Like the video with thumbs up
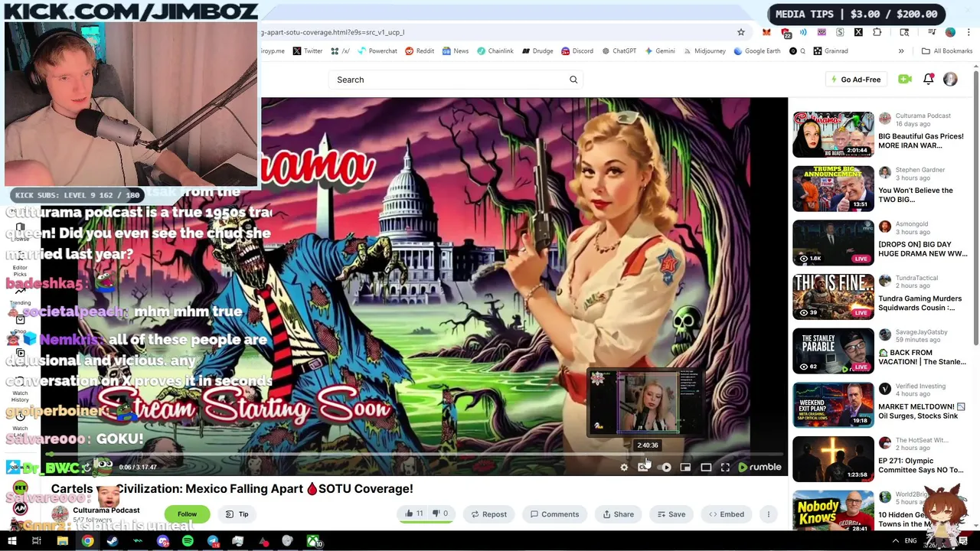 pyautogui.click(x=414, y=514)
